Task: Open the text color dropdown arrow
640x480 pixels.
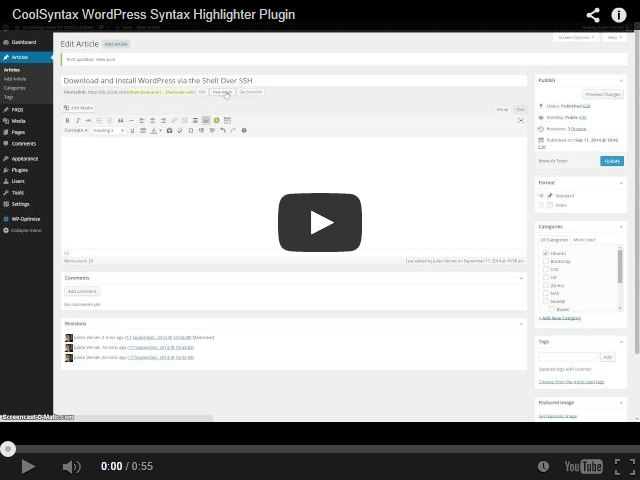Action: click(161, 131)
